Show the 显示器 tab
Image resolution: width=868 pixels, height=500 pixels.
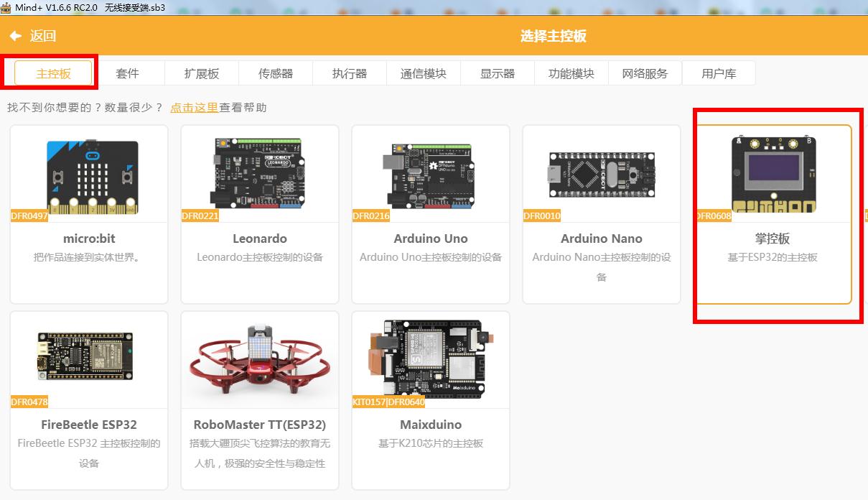pos(498,73)
